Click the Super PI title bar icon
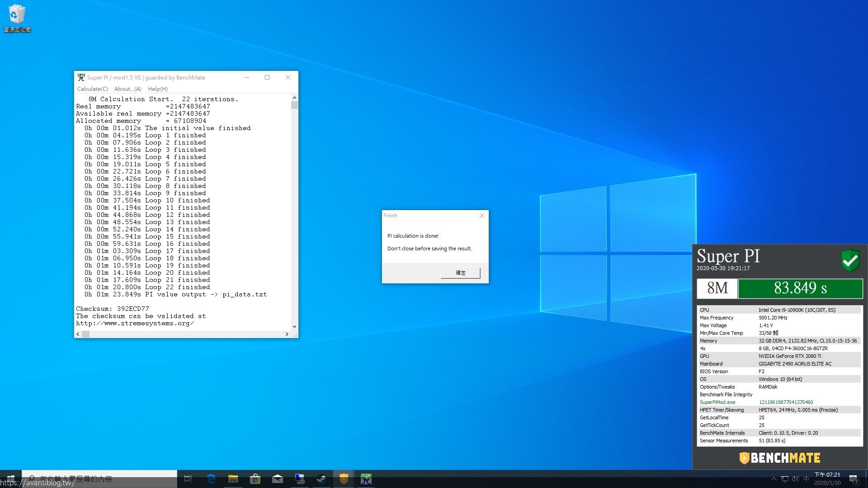The height and width of the screenshot is (488, 868). tap(81, 77)
